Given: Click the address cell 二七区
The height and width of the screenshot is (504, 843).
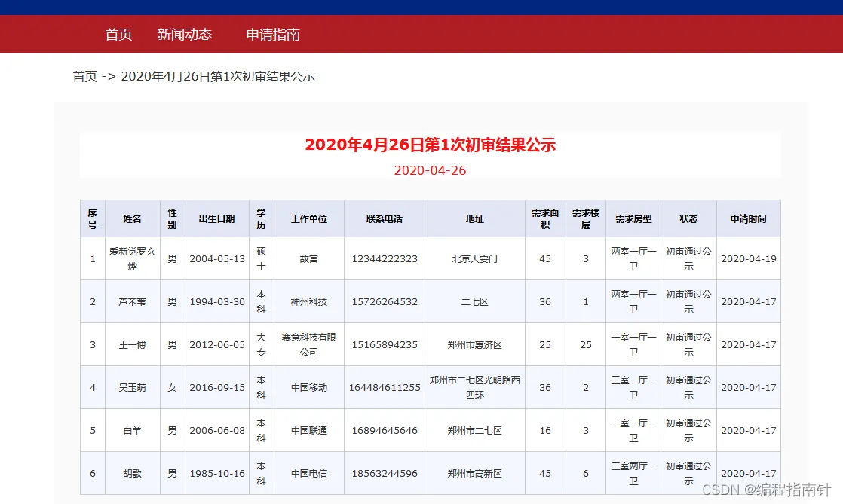Looking at the screenshot, I should tap(475, 301).
